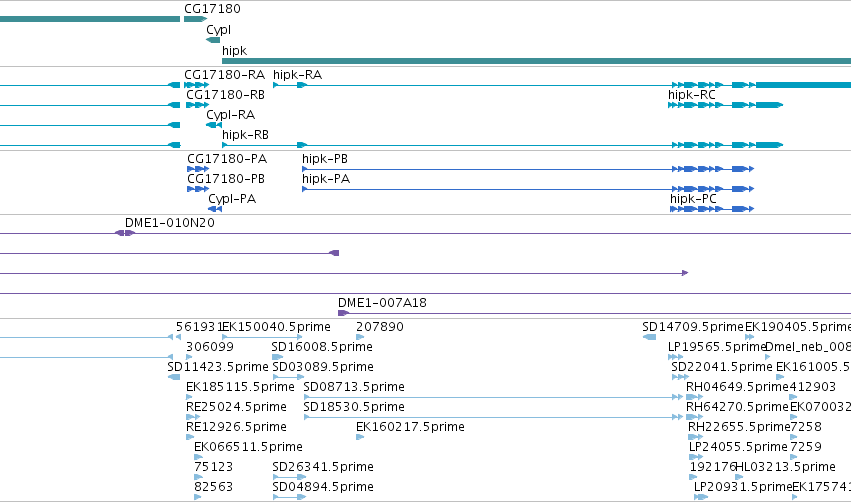Click the CypI gene arrow glyph
This screenshot has height=502, width=851.
[x=213, y=40]
